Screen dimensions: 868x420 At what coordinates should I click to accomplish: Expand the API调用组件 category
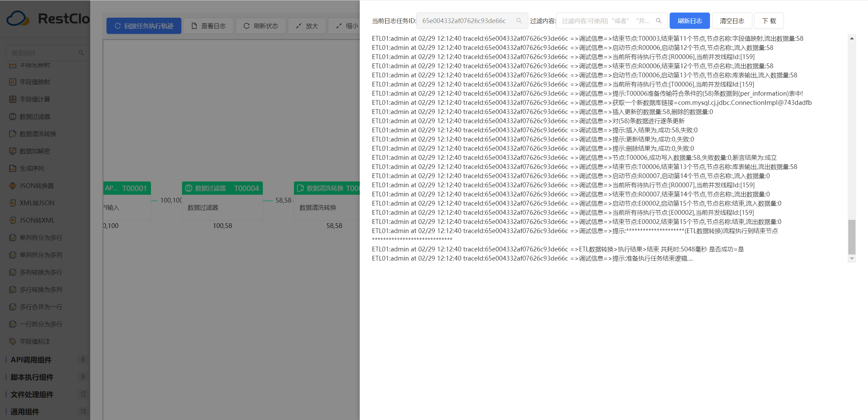[x=31, y=360]
